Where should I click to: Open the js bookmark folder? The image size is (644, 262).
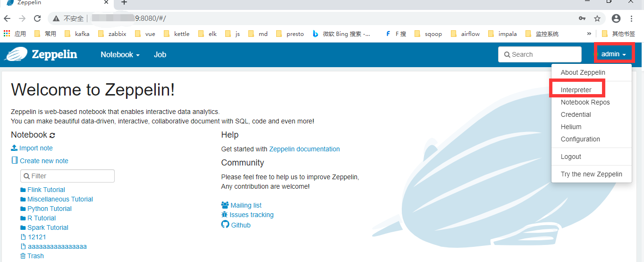(233, 34)
